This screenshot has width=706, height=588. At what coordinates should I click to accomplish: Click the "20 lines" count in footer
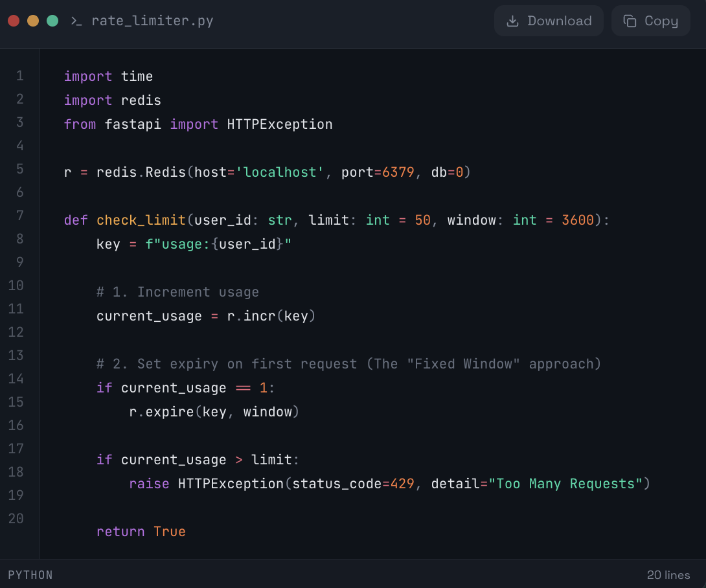pos(668,575)
